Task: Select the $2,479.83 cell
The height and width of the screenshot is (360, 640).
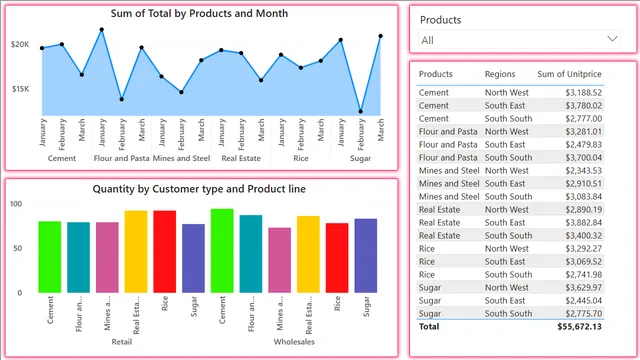Action: [583, 145]
